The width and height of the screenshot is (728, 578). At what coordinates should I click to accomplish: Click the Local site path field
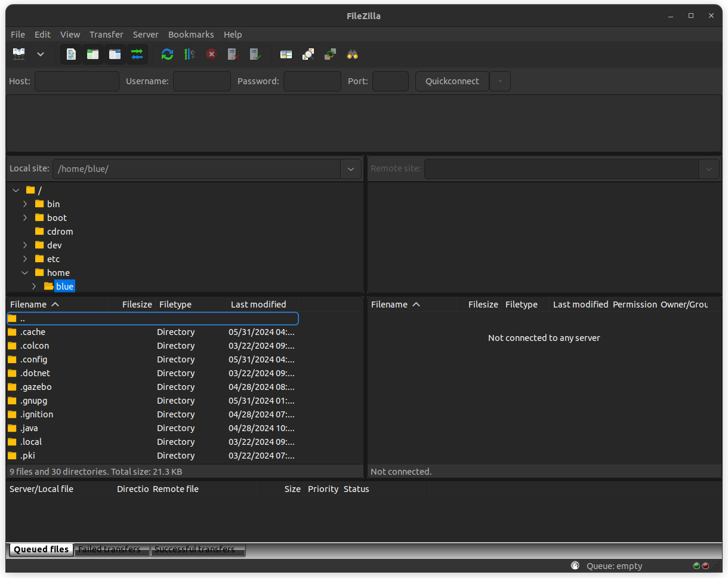tap(197, 169)
